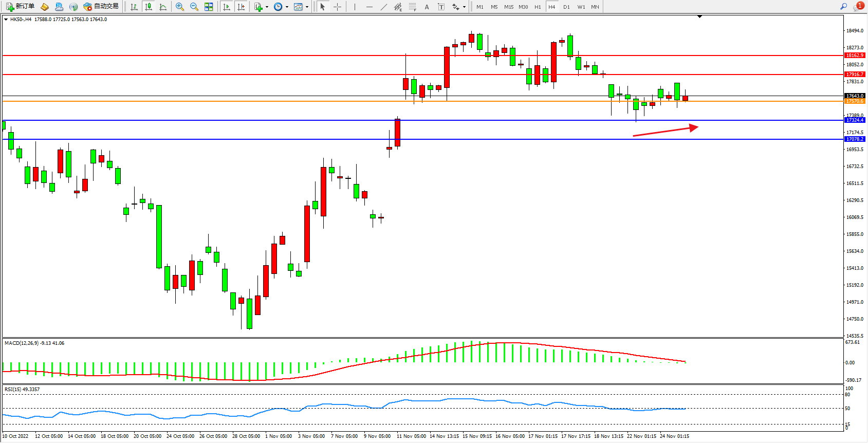Switch chart to bar chart mode
The image size is (868, 443).
(134, 7)
